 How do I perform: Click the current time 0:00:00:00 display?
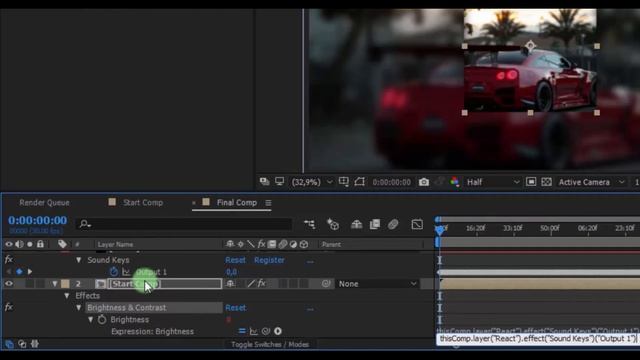[38, 220]
